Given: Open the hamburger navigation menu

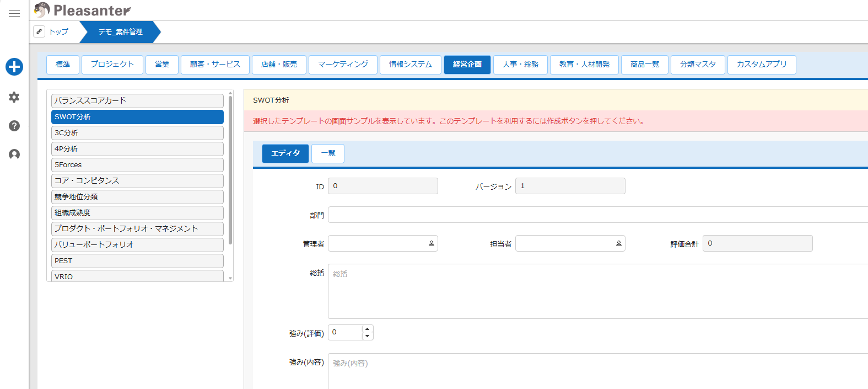Looking at the screenshot, I should point(14,14).
